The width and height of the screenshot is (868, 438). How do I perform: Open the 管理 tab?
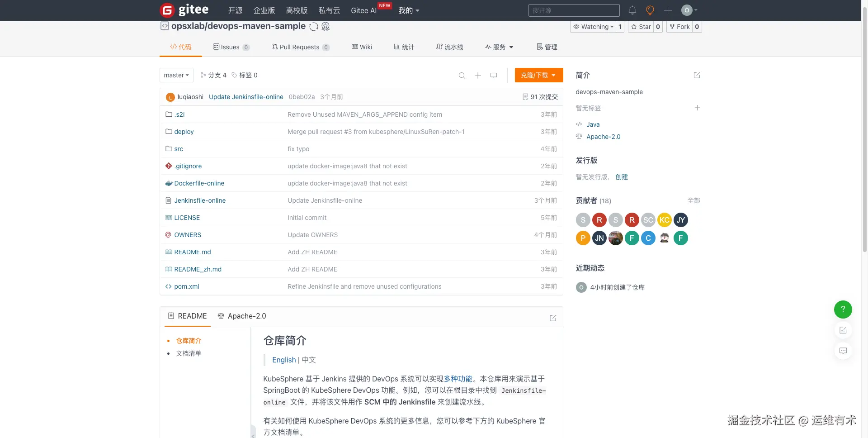547,47
